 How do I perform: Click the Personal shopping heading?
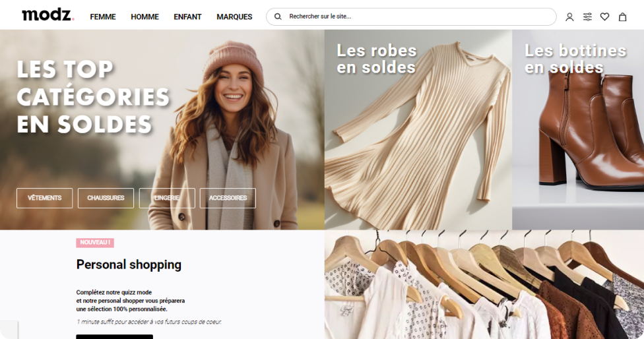[129, 264]
